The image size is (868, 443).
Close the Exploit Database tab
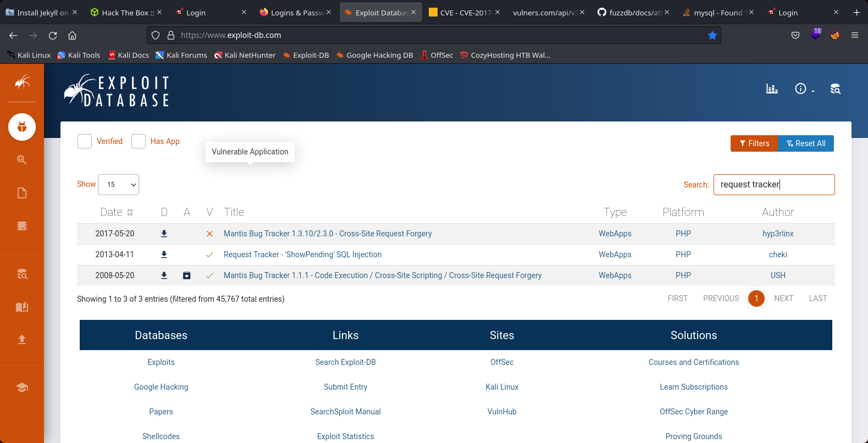tap(413, 12)
